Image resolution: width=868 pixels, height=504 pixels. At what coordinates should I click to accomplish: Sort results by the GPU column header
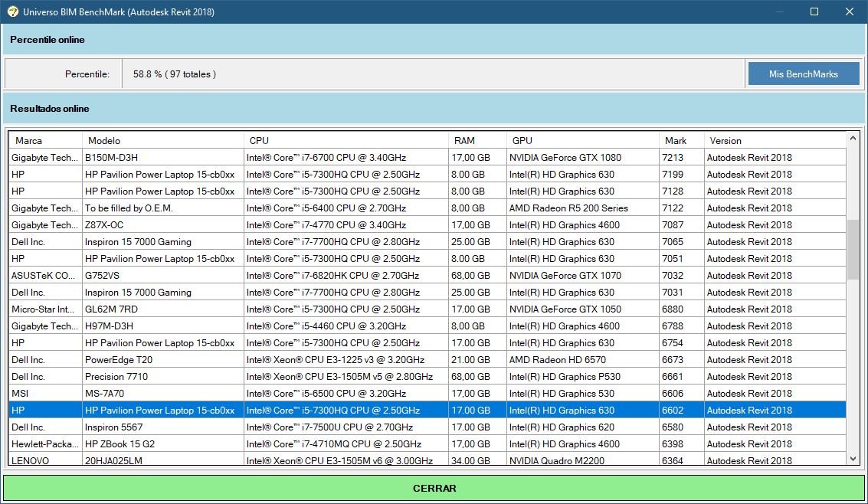point(583,140)
